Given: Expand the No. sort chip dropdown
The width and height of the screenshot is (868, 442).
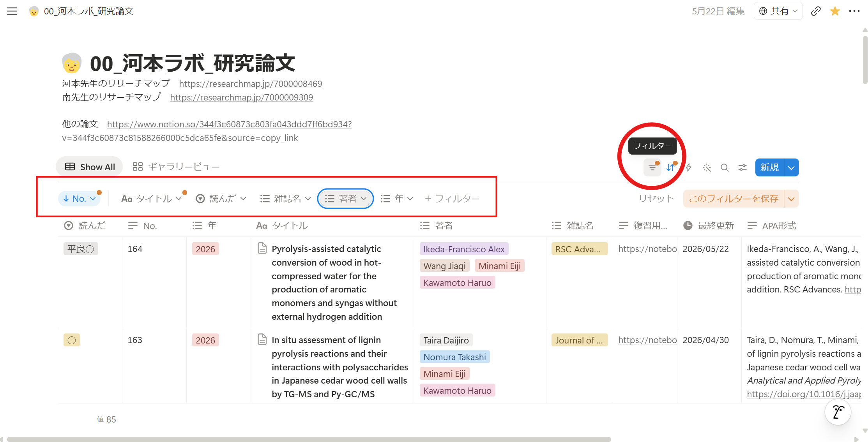Looking at the screenshot, I should pyautogui.click(x=80, y=199).
